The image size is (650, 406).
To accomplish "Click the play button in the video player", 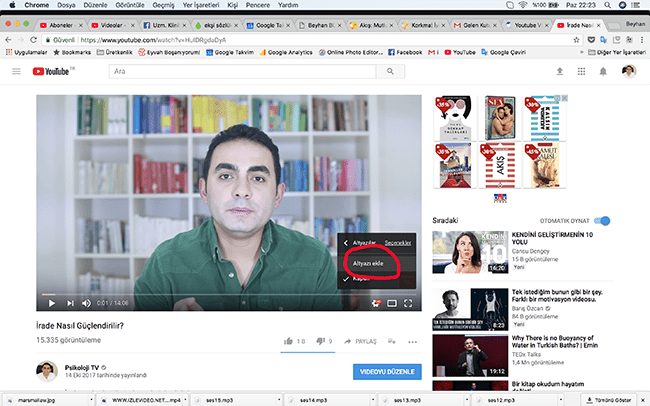I will [x=52, y=303].
